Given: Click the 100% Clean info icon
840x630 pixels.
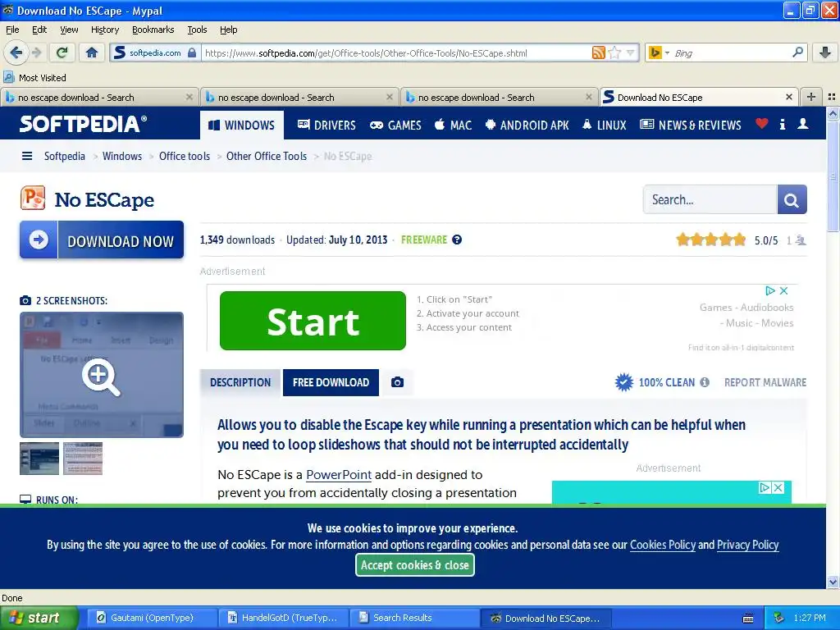Looking at the screenshot, I should click(705, 382).
